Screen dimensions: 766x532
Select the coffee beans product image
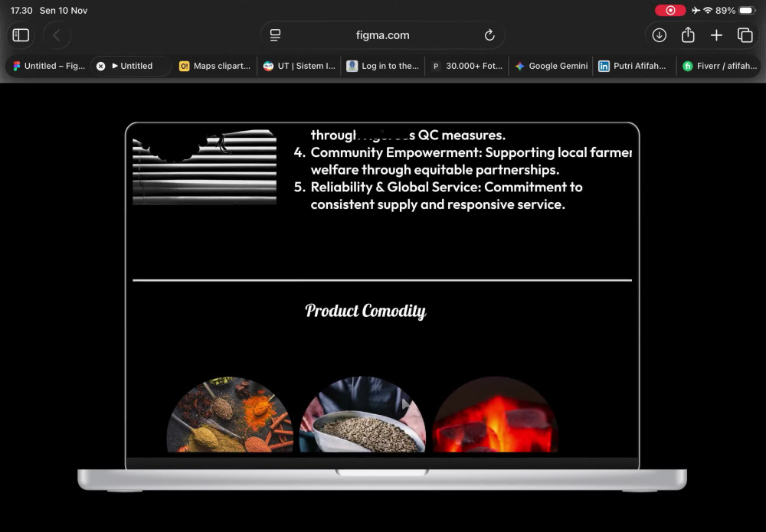coord(362,414)
